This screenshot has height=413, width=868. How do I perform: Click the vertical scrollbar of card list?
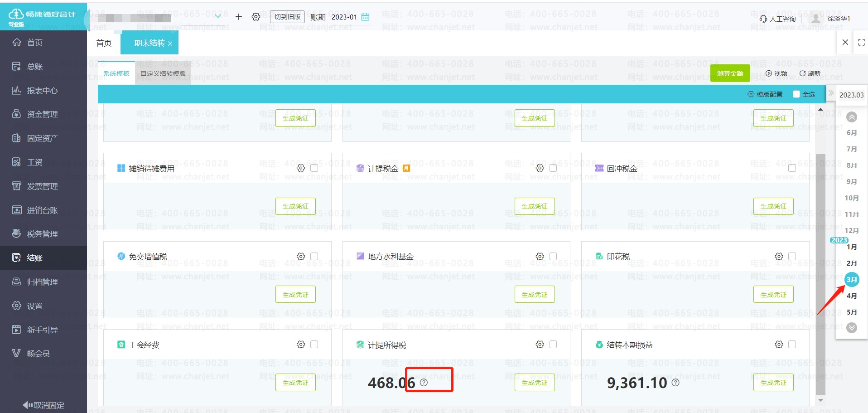tap(820, 272)
